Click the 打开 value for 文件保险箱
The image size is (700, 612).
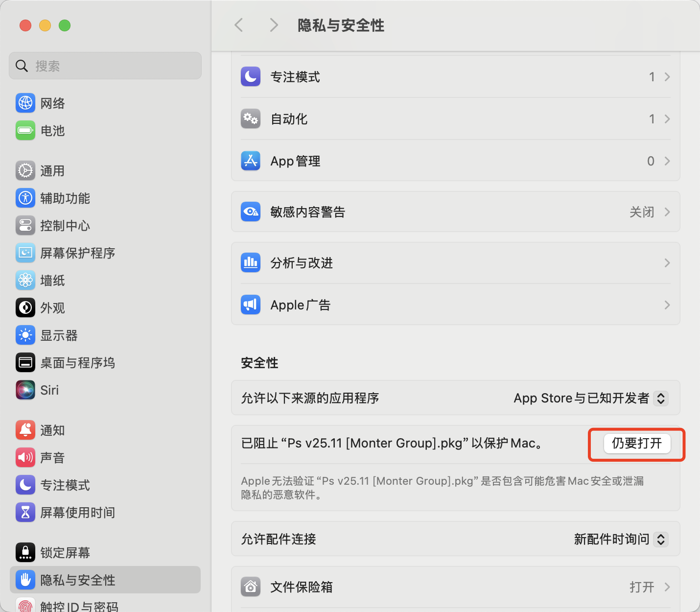pyautogui.click(x=642, y=587)
